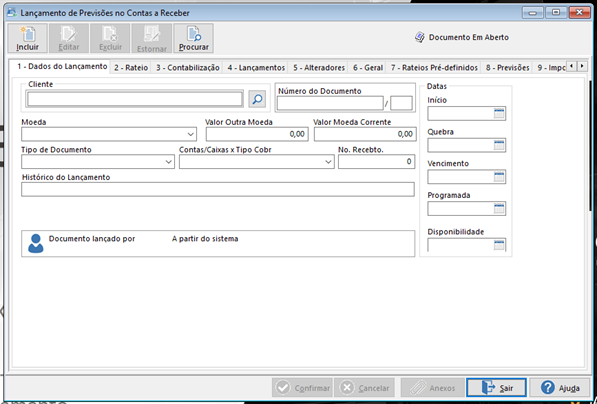Viewport: 597px width, 404px height.
Task: Click the 'Documento lançado por' label
Action: pos(92,239)
